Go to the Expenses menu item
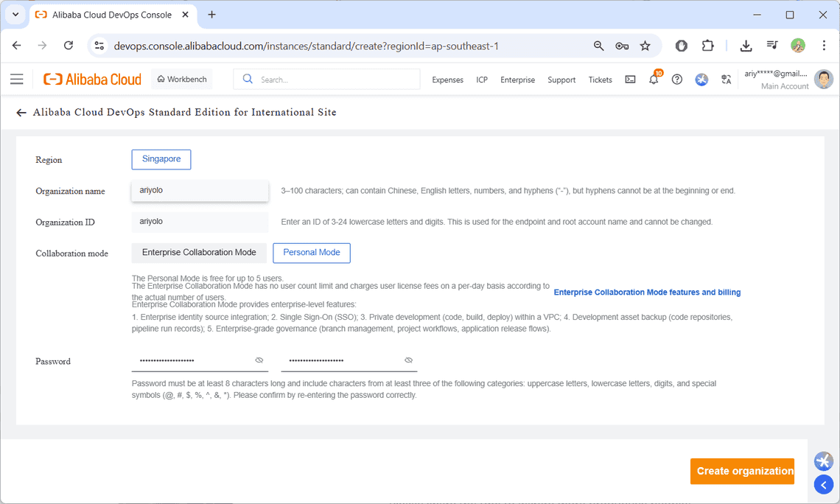 pos(447,80)
